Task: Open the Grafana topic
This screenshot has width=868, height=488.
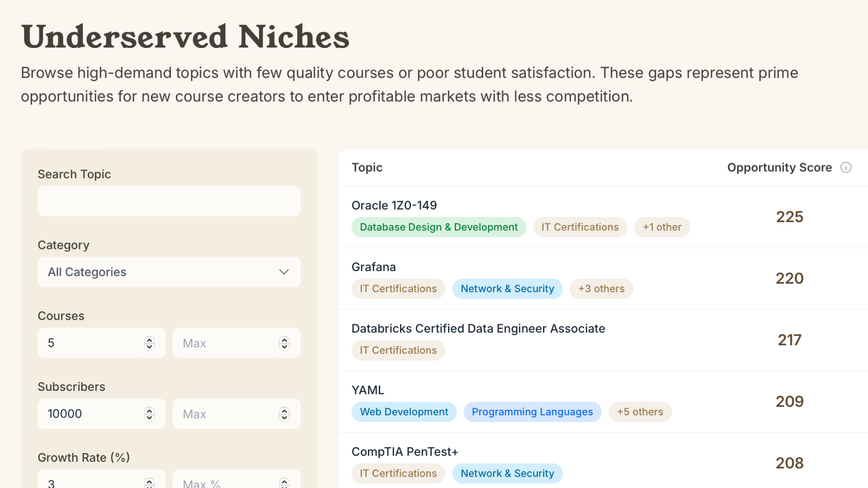Action: pyautogui.click(x=374, y=267)
